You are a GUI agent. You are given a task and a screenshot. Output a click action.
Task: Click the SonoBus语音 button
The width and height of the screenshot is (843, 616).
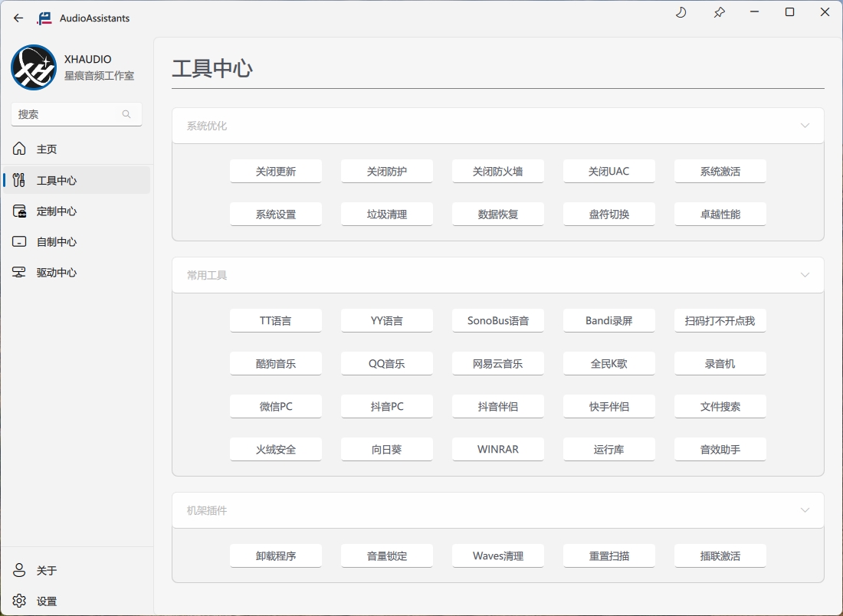coord(497,321)
